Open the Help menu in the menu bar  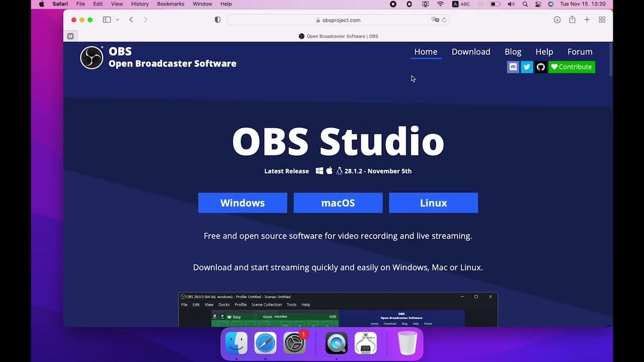pos(226,4)
